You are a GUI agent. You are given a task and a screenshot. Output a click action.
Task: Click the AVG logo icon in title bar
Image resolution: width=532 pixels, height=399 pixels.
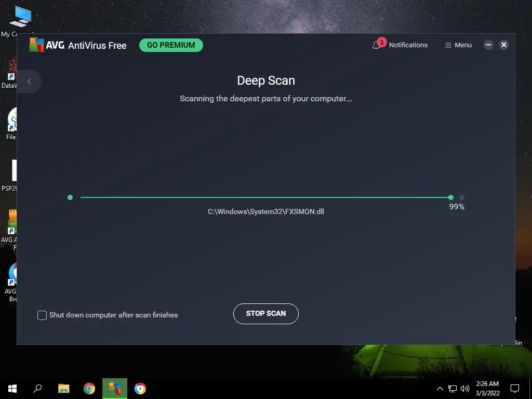point(37,45)
